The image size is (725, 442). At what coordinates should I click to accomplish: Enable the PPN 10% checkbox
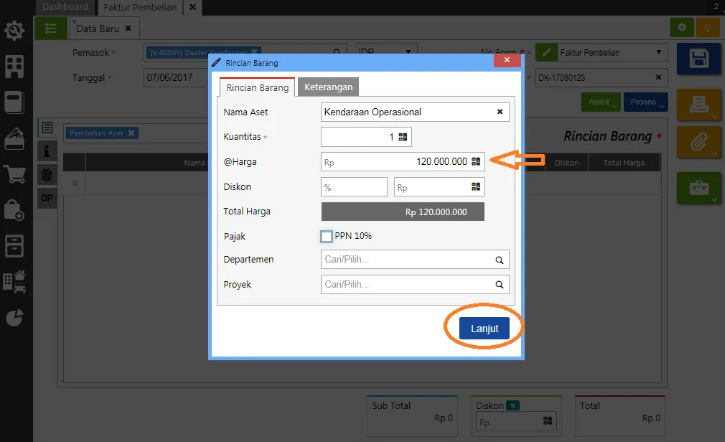[327, 236]
